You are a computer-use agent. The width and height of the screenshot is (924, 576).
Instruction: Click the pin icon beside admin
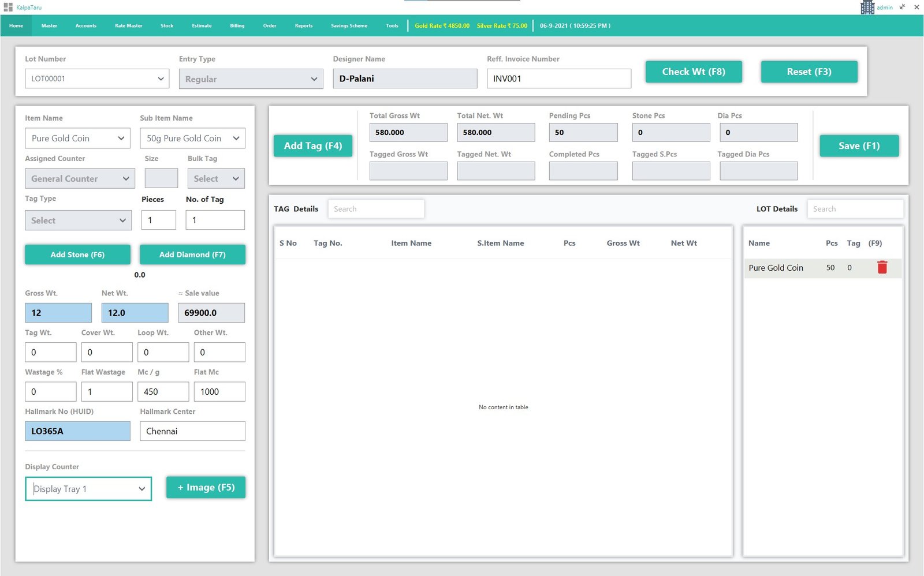click(x=902, y=8)
